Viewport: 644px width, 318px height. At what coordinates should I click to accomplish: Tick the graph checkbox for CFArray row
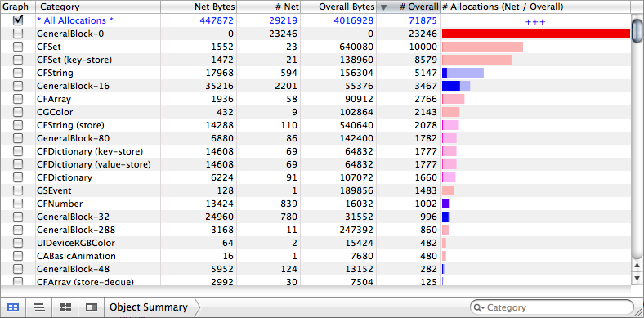(18, 99)
